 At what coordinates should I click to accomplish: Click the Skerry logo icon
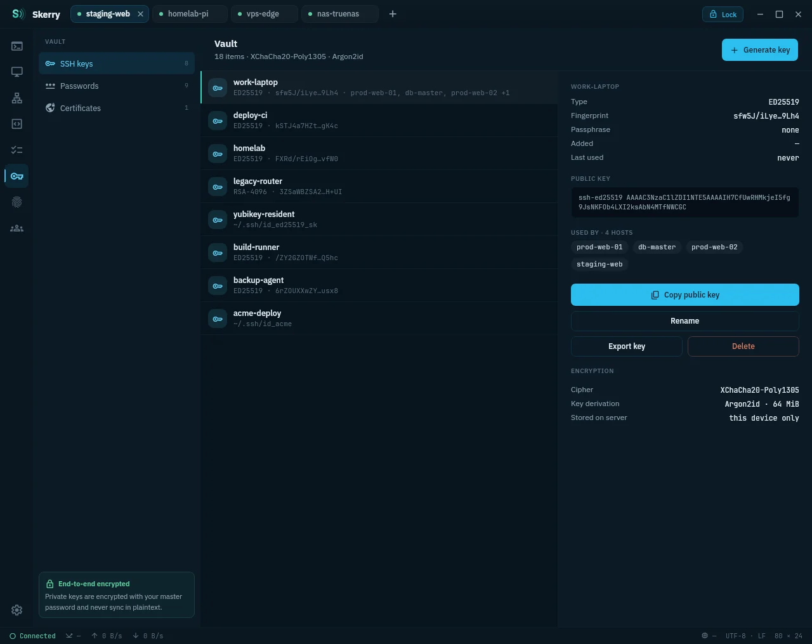click(x=18, y=14)
